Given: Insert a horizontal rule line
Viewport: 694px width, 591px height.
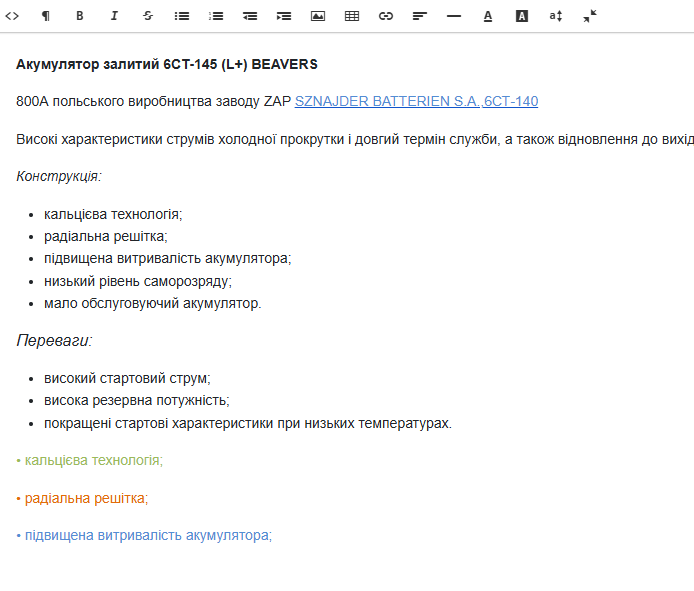Looking at the screenshot, I should coord(454,16).
